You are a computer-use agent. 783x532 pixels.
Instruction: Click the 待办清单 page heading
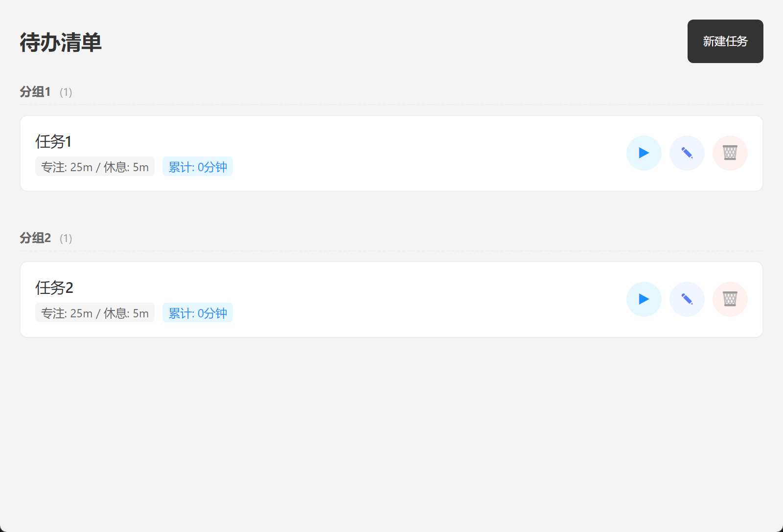point(61,43)
